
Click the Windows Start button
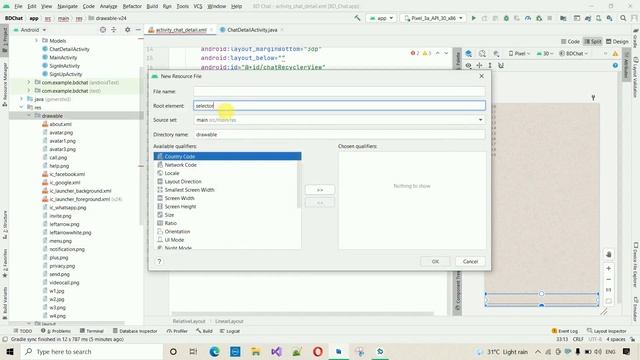pyautogui.click(x=10, y=351)
